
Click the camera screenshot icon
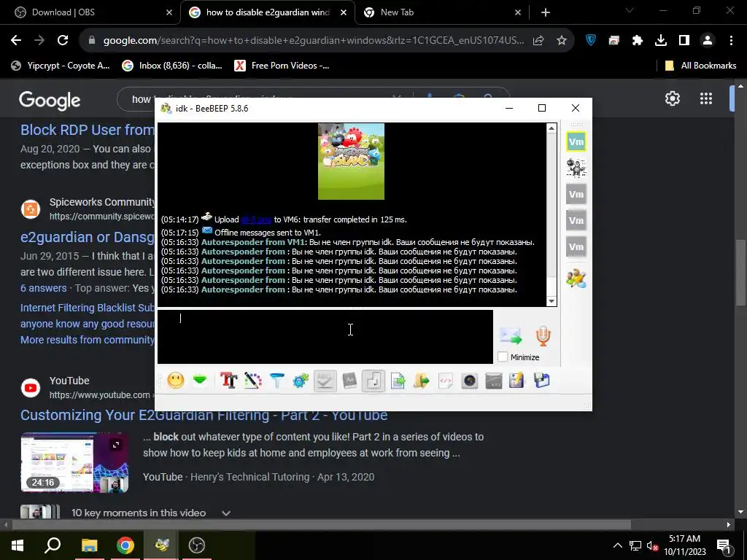click(470, 381)
